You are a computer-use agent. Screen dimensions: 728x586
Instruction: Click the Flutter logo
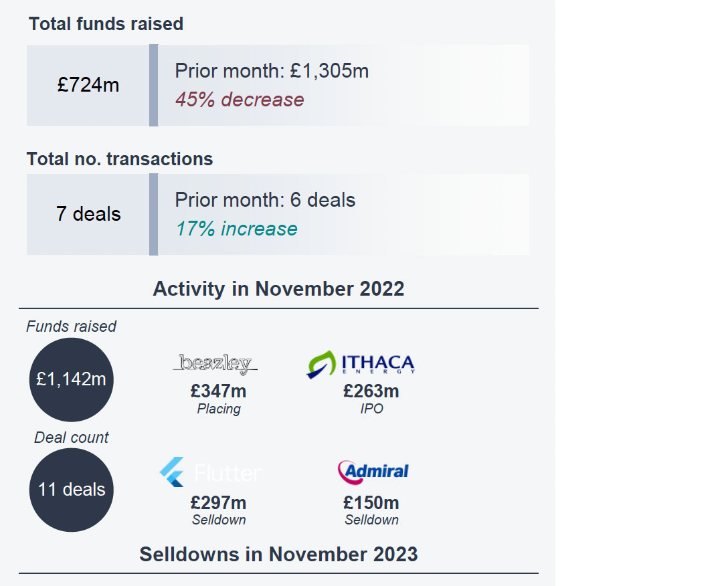(x=210, y=472)
